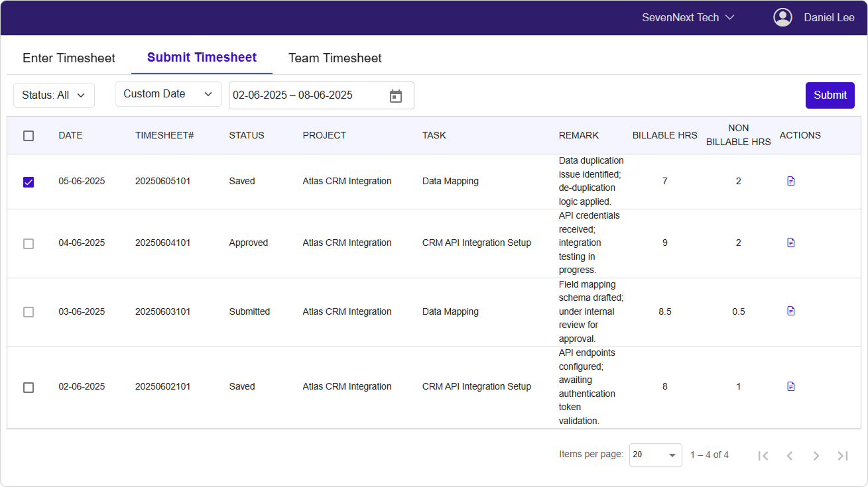Change the items per page selector
Screen dimensions: 868x487
[x=655, y=455]
